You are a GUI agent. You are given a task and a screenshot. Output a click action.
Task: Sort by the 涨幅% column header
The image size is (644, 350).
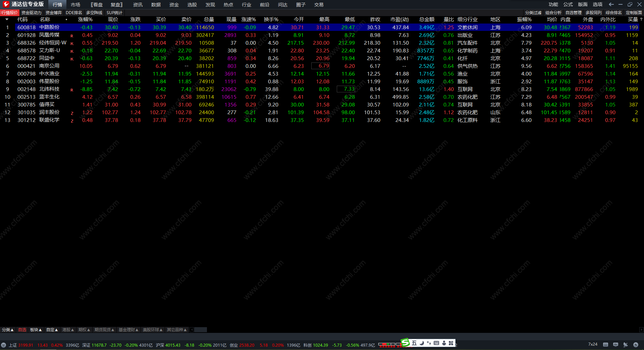85,19
